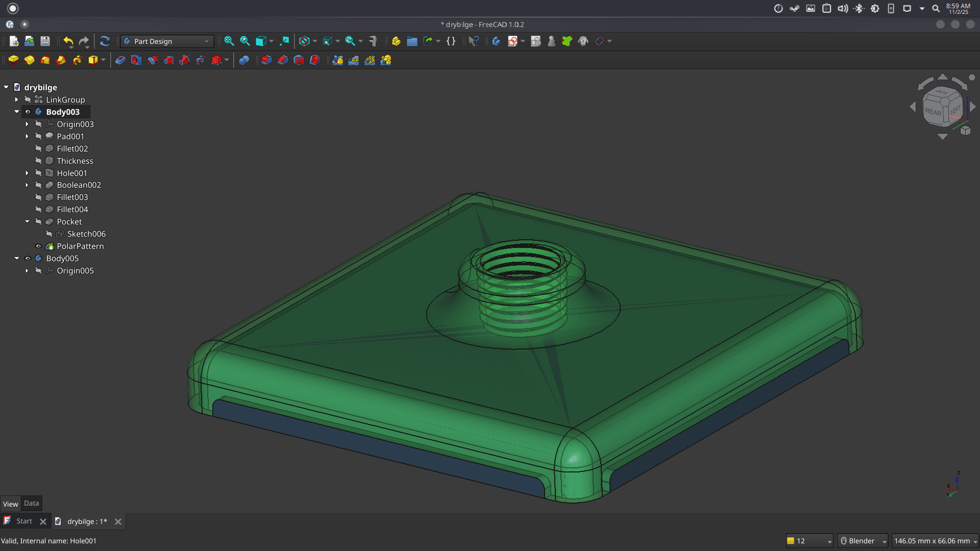
Task: Click the green sub-shape binder icon
Action: click(x=567, y=41)
